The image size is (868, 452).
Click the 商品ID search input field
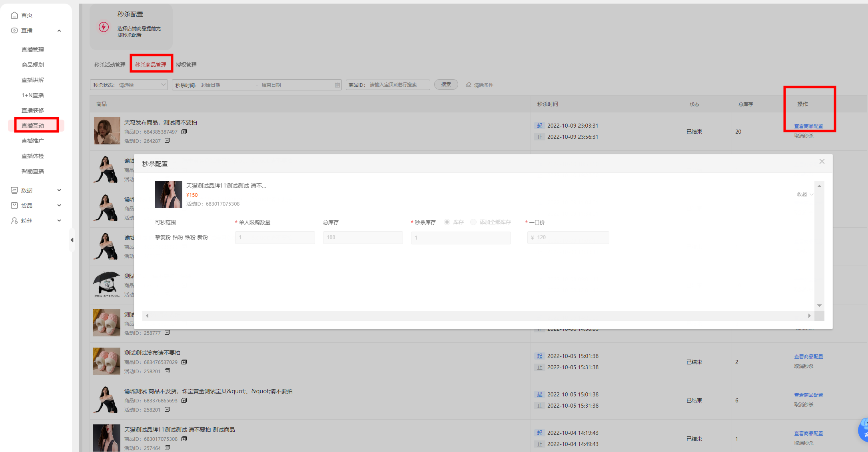click(x=388, y=85)
